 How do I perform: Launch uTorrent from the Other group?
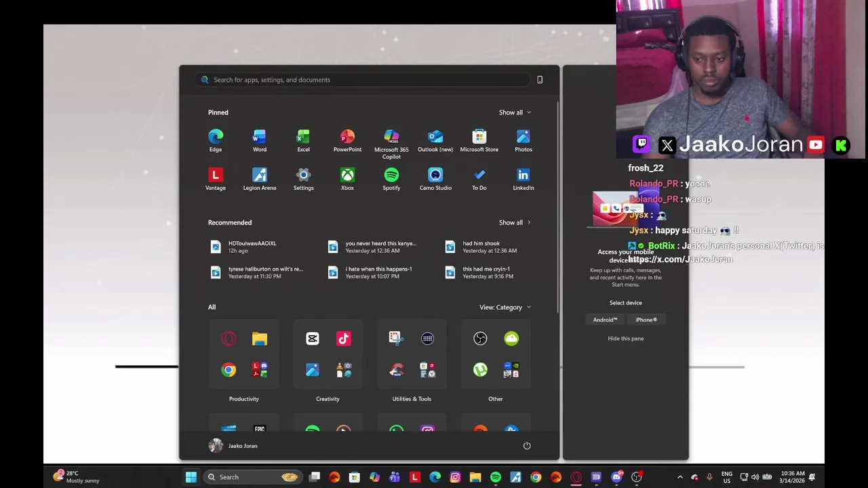480,369
